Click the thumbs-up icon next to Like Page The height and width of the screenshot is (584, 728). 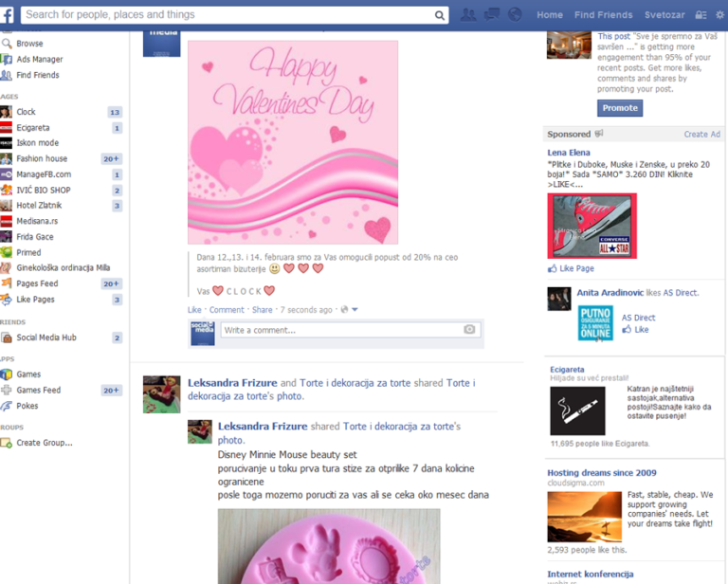click(552, 268)
